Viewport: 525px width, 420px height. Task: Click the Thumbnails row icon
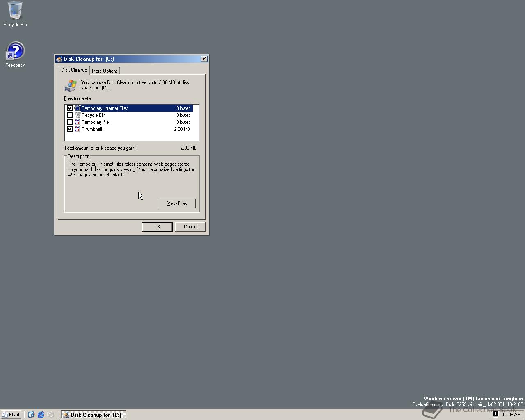click(x=78, y=129)
